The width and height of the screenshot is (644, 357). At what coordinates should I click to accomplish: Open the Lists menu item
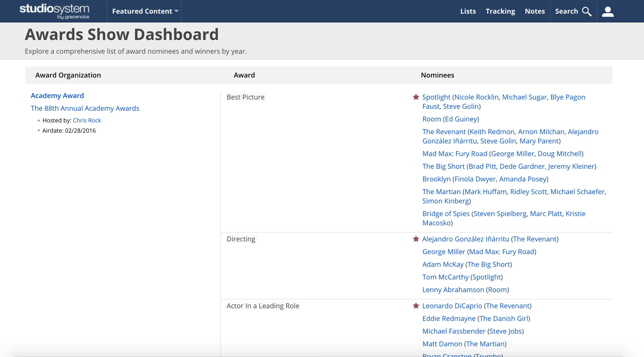click(x=468, y=11)
